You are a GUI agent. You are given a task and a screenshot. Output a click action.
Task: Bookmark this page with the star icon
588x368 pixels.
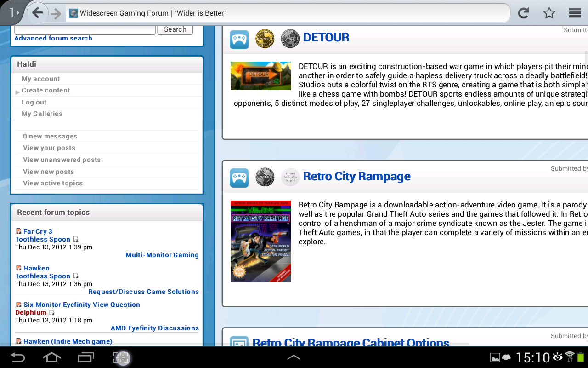pyautogui.click(x=549, y=13)
